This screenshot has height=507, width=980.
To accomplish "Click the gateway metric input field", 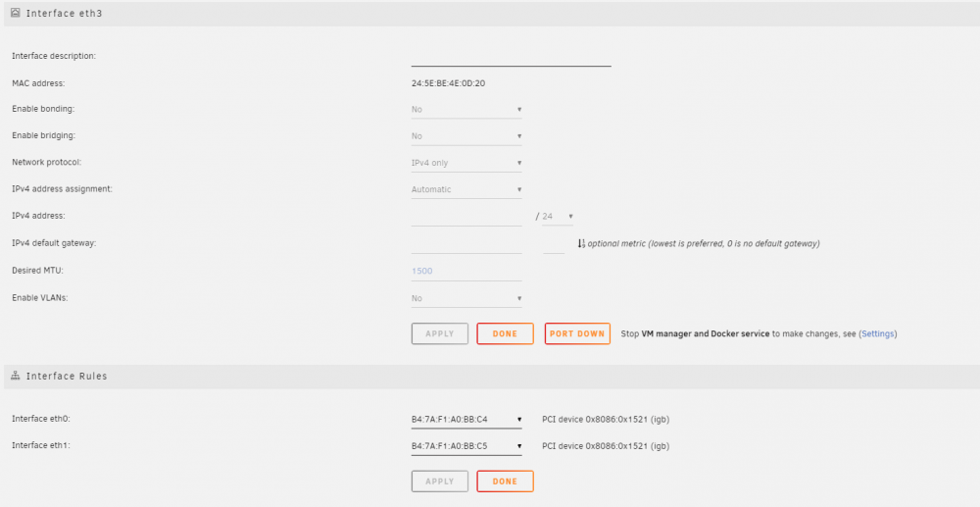I will pos(554,244).
